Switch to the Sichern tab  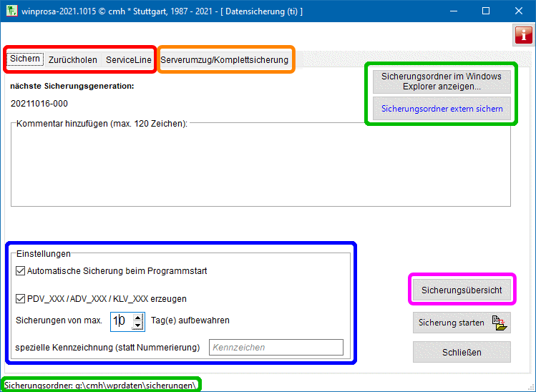coord(25,59)
